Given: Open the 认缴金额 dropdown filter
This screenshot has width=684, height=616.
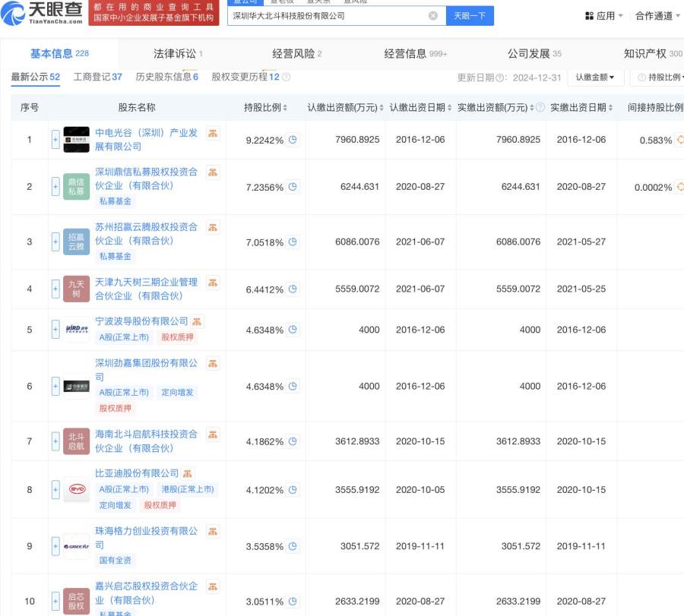Looking at the screenshot, I should click(x=595, y=77).
